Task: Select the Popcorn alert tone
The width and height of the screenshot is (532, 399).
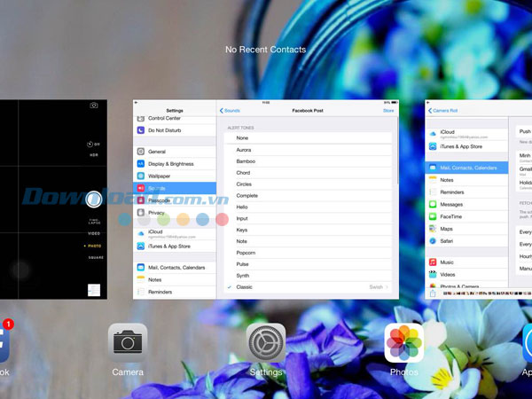Action: [246, 253]
